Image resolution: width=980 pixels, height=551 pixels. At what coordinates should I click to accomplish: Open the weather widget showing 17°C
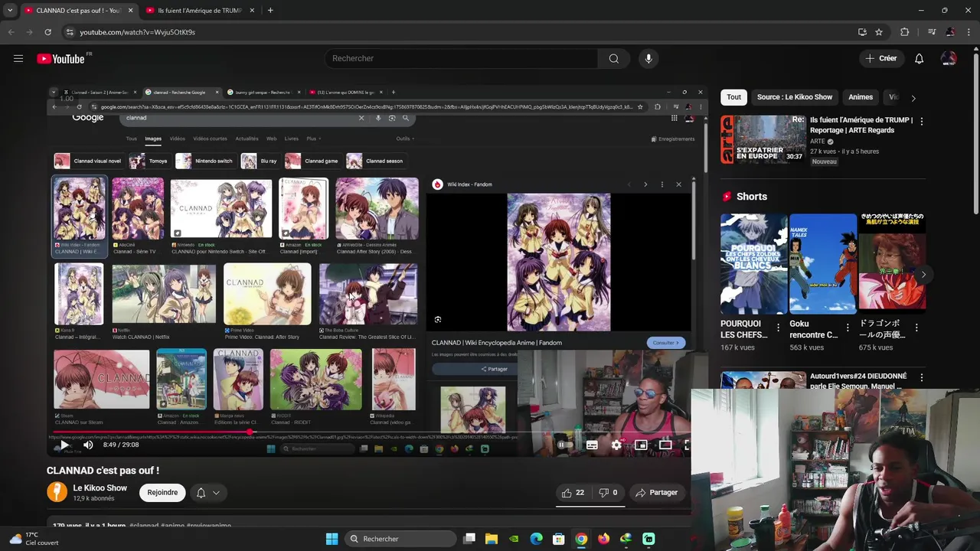(x=34, y=539)
